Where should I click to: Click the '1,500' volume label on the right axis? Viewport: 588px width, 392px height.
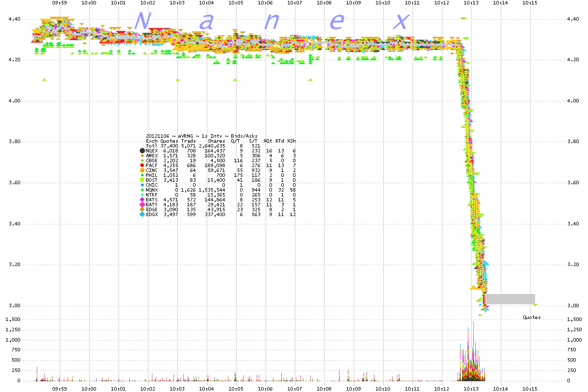click(575, 319)
